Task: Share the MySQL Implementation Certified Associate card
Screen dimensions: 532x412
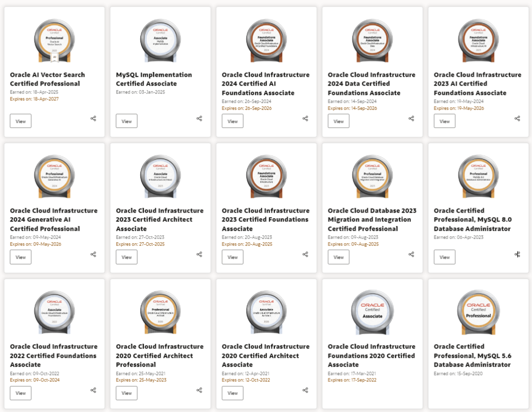Action: tap(199, 119)
